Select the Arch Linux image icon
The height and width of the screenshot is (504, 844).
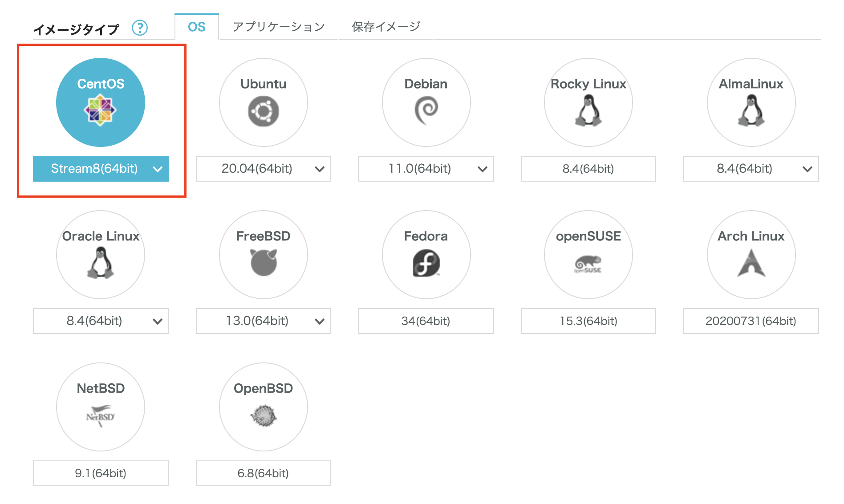pyautogui.click(x=751, y=254)
